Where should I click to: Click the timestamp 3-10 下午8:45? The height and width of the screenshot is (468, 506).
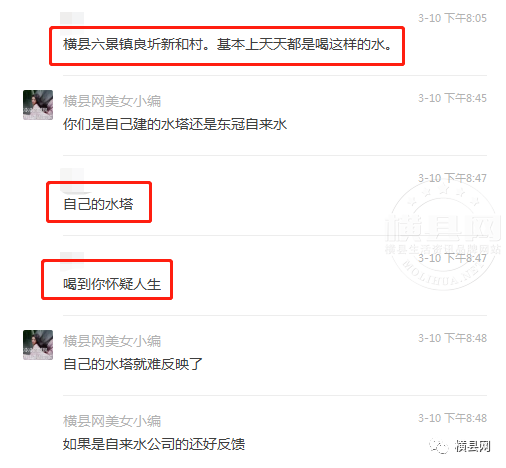point(452,98)
